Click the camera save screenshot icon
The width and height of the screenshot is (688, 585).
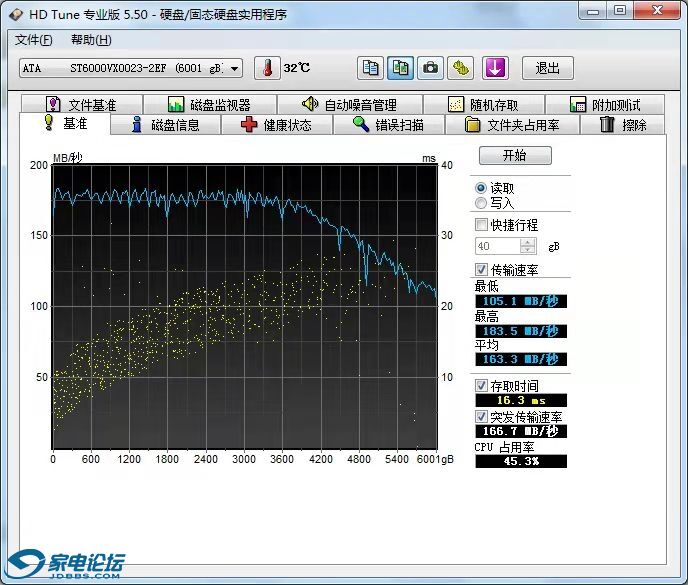(x=430, y=68)
